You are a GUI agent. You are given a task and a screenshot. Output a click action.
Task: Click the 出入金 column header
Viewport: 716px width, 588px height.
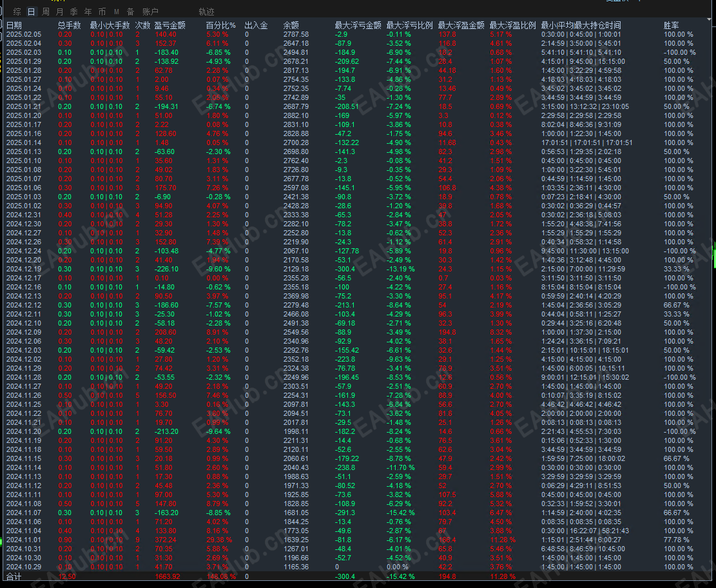pos(256,25)
